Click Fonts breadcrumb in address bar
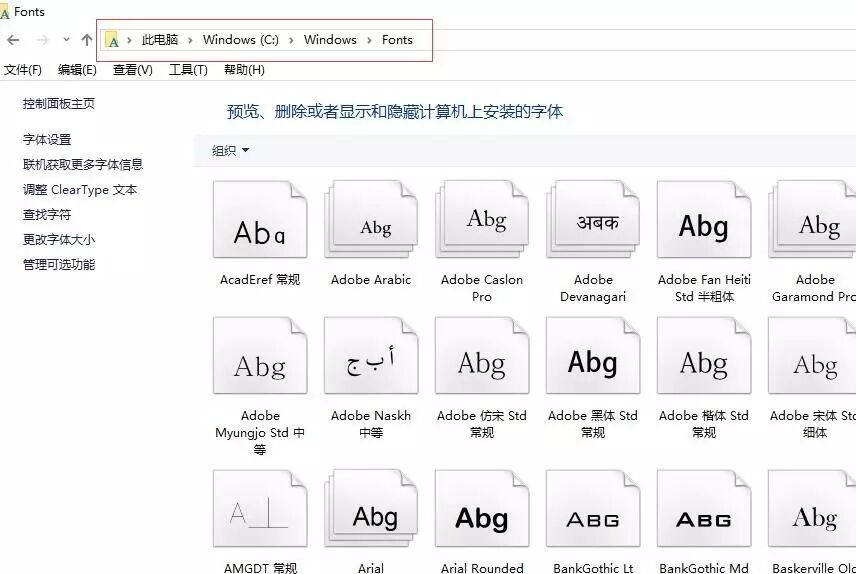 coord(397,40)
